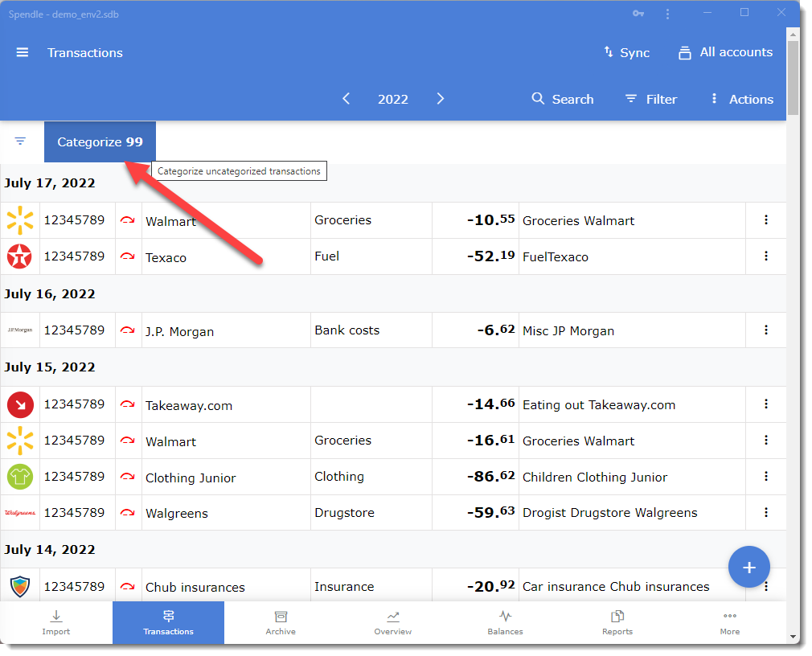
Task: Switch to the Transactions tab
Action: pyautogui.click(x=168, y=622)
